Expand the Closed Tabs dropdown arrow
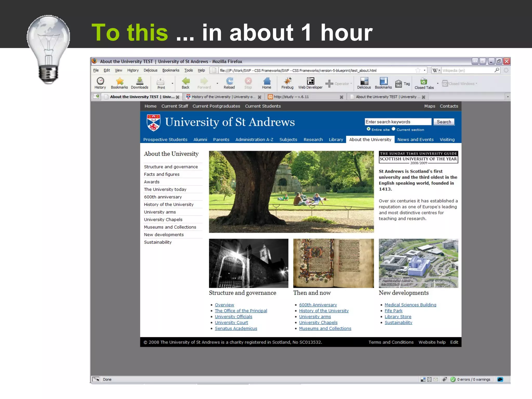 click(x=438, y=83)
